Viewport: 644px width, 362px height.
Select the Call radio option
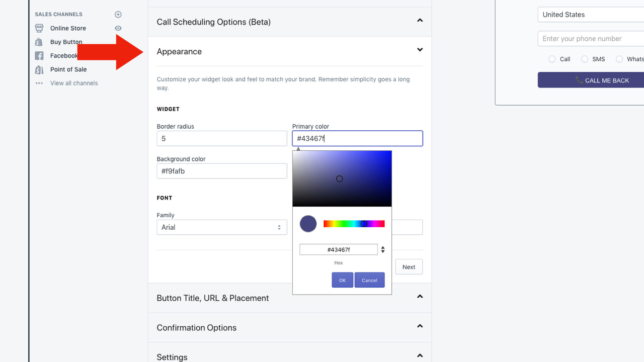point(551,59)
